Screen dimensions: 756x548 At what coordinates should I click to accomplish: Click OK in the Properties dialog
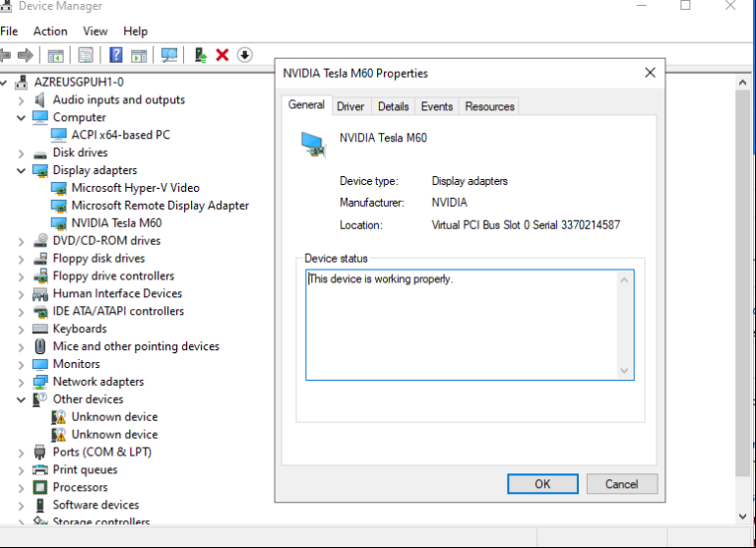click(x=542, y=484)
